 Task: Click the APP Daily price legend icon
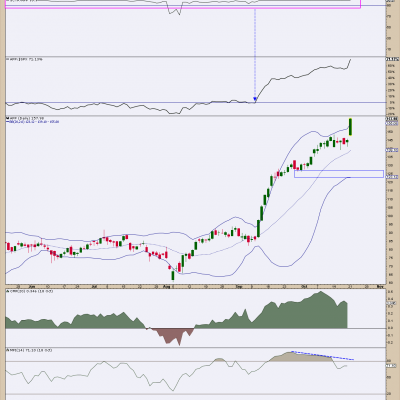point(7,118)
